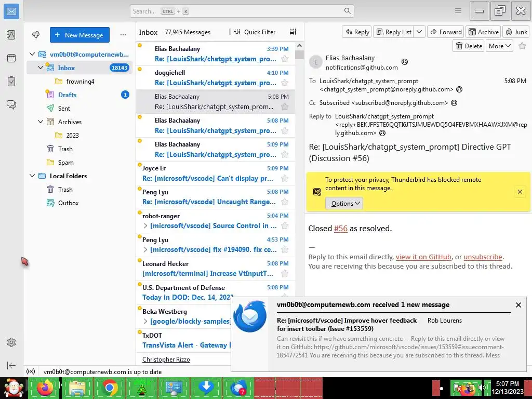Screen dimensions: 532x399
Task: Star the open message in header
Action: (x=522, y=46)
